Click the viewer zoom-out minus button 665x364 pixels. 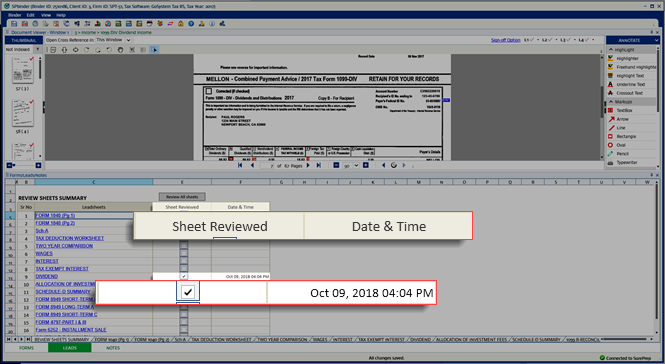[336, 165]
